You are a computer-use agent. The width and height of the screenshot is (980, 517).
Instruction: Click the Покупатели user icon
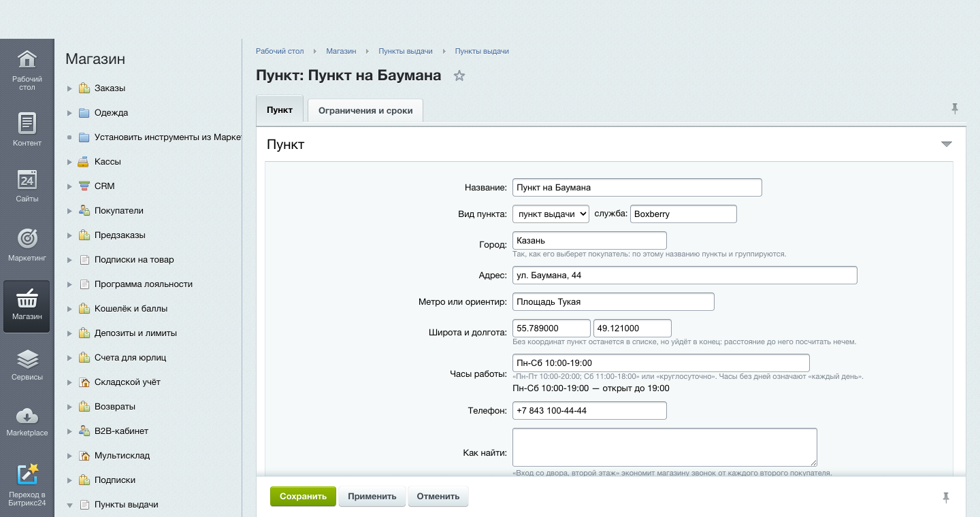click(x=84, y=211)
